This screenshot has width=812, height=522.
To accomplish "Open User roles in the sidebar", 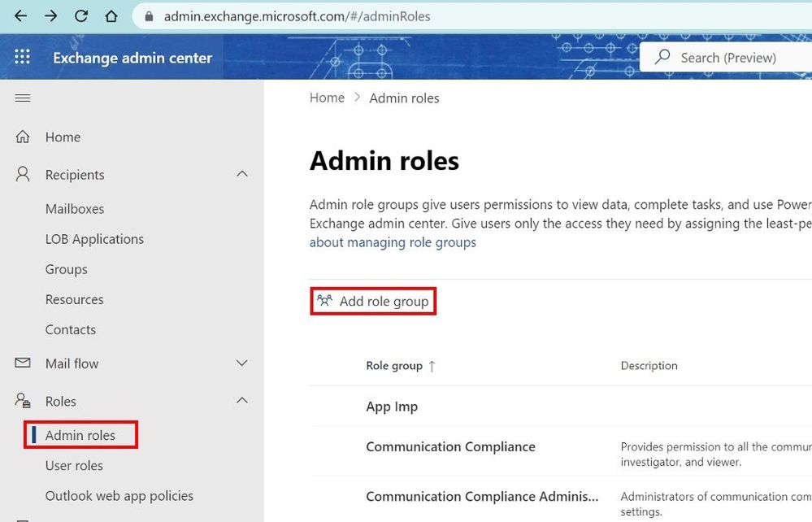I will click(x=74, y=466).
